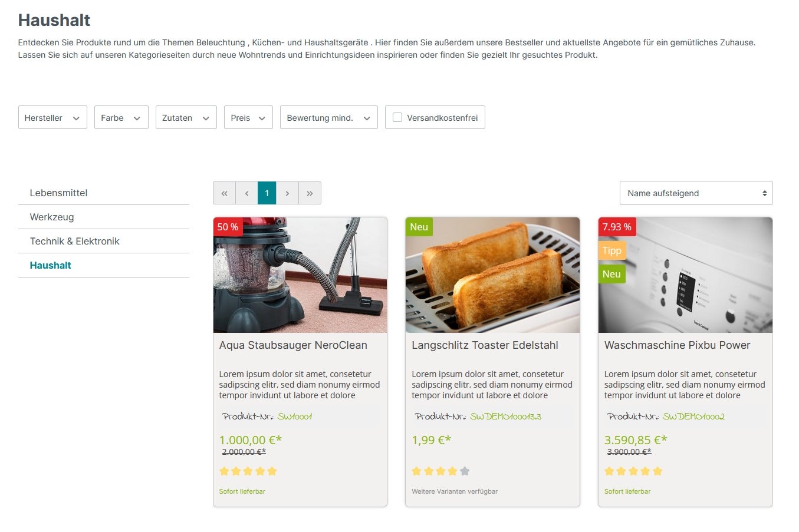Enable the Versandkostenfrei checkbox

(397, 117)
